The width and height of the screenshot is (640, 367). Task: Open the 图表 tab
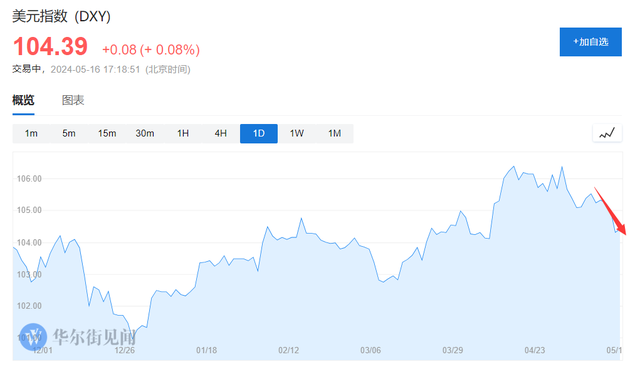click(73, 100)
